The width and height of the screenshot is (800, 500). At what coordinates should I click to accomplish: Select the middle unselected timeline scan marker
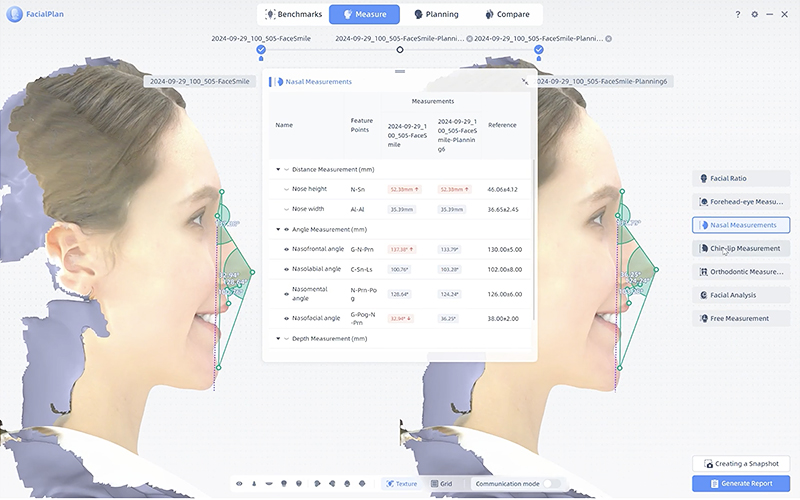[400, 48]
